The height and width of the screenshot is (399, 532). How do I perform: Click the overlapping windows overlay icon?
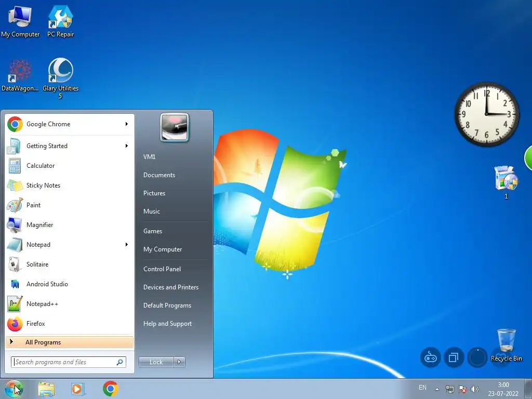click(x=454, y=357)
